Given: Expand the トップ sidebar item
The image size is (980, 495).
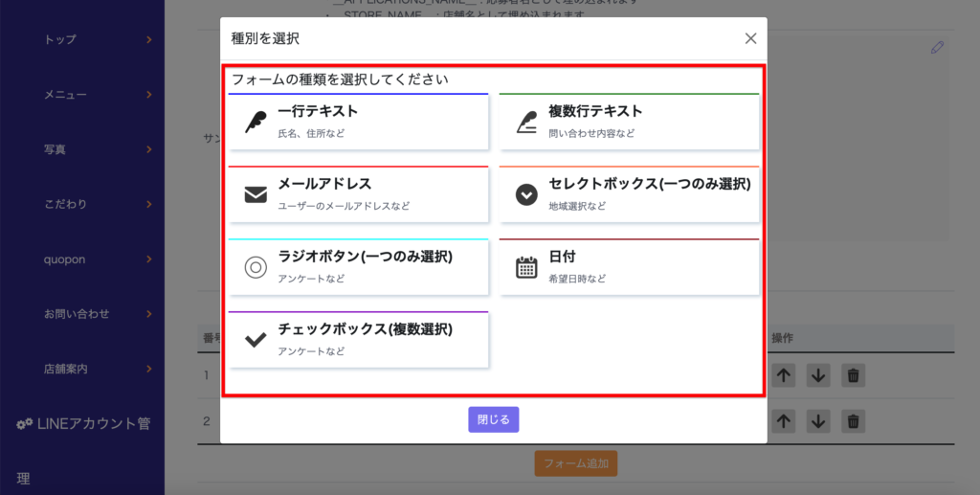Looking at the screenshot, I should click(x=149, y=39).
